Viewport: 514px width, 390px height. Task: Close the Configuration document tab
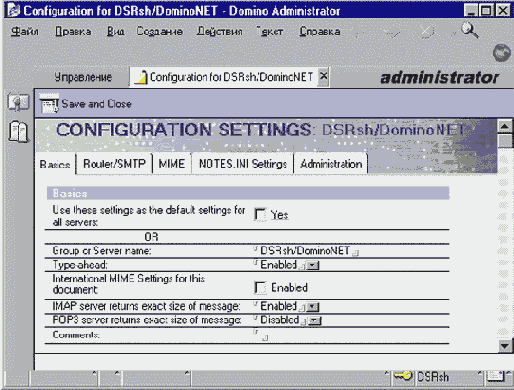coord(323,76)
